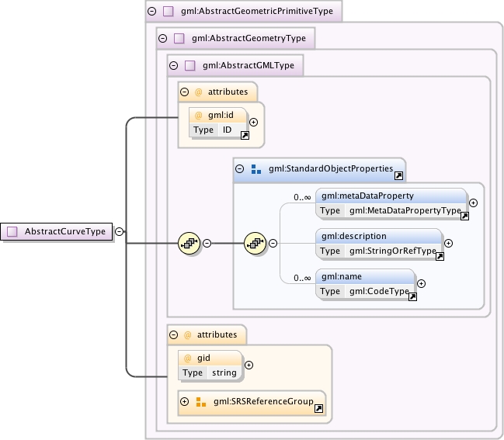This screenshot has height=440, width=504.
Task: Follow reference arrow on gml:id type
Action: point(245,136)
